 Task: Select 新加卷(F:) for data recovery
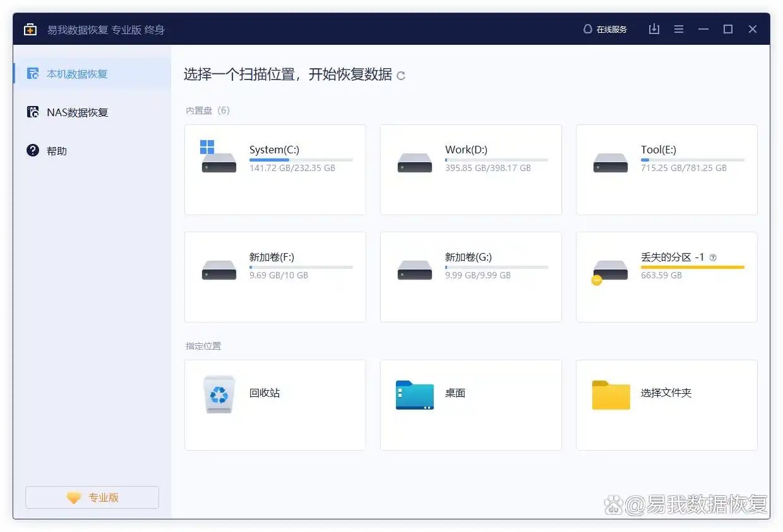[275, 276]
